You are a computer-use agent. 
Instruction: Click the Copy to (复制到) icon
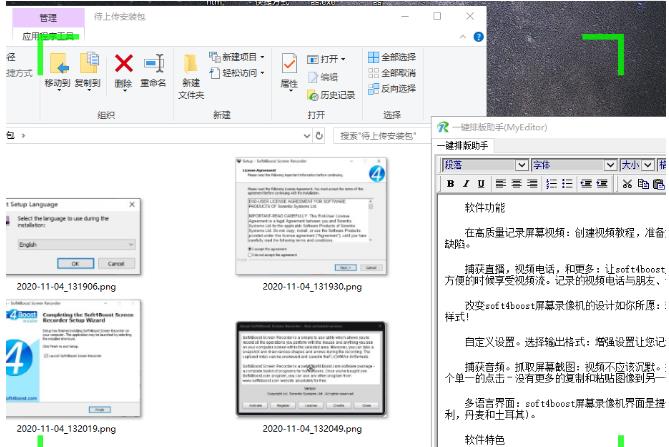[88, 63]
